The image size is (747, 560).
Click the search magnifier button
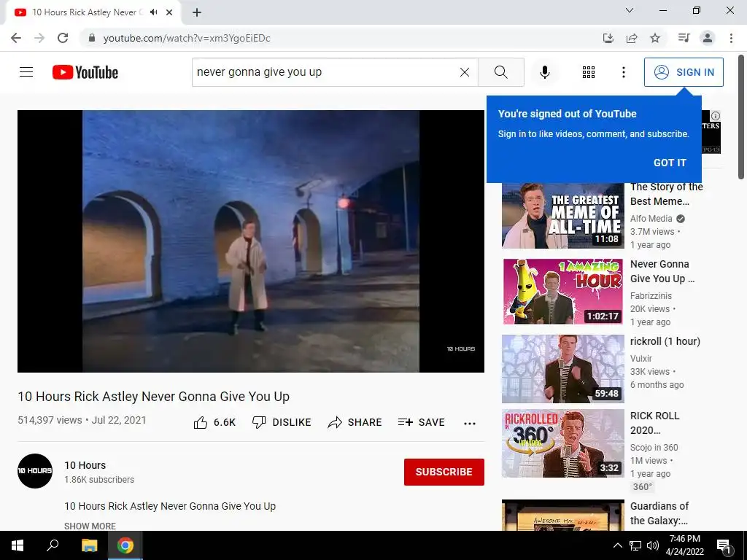[x=500, y=72]
